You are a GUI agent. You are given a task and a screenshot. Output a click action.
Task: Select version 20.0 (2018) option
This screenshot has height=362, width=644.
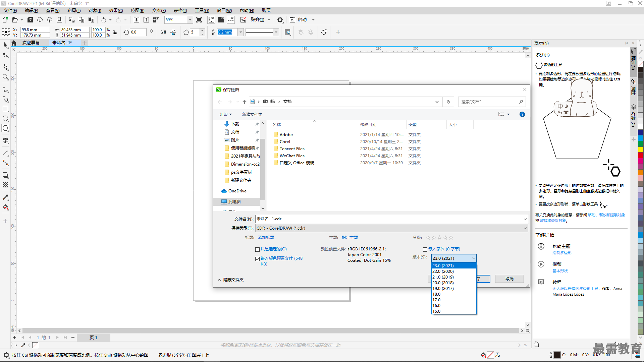[454, 283]
